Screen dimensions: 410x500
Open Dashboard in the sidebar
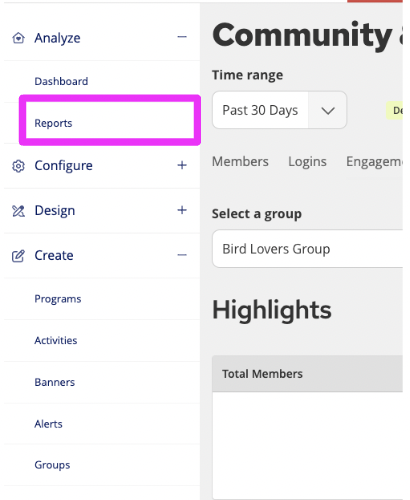(61, 81)
